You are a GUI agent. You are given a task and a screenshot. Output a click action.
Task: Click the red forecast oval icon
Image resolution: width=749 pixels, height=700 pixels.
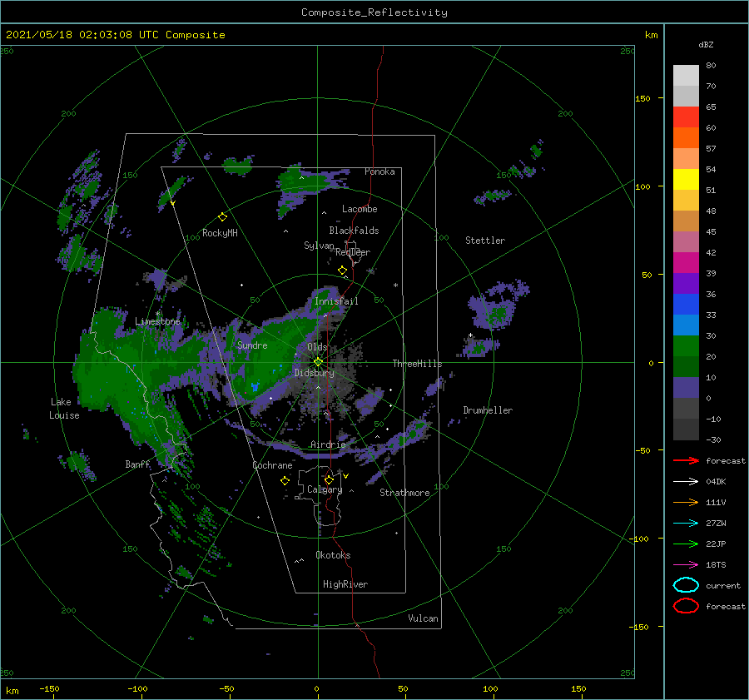tap(686, 606)
